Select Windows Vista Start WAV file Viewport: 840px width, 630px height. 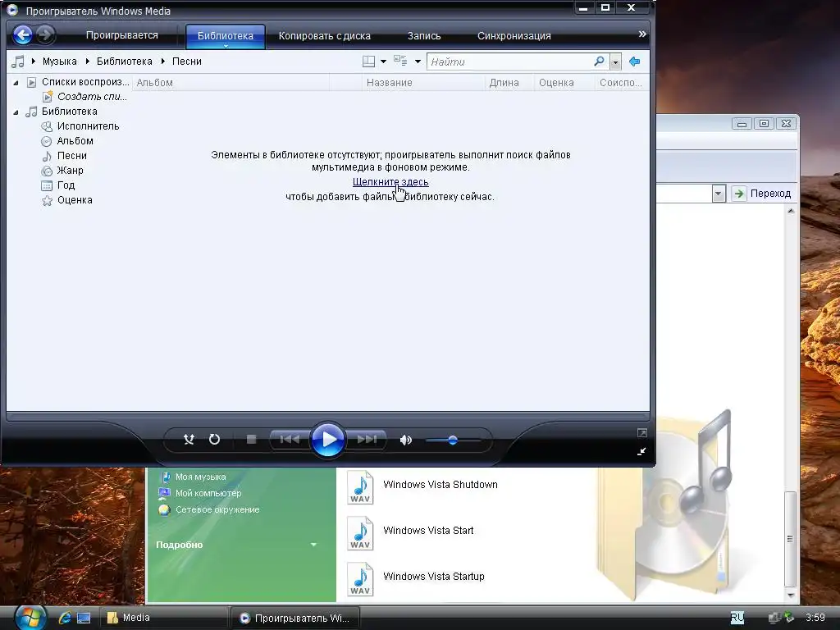411,532
